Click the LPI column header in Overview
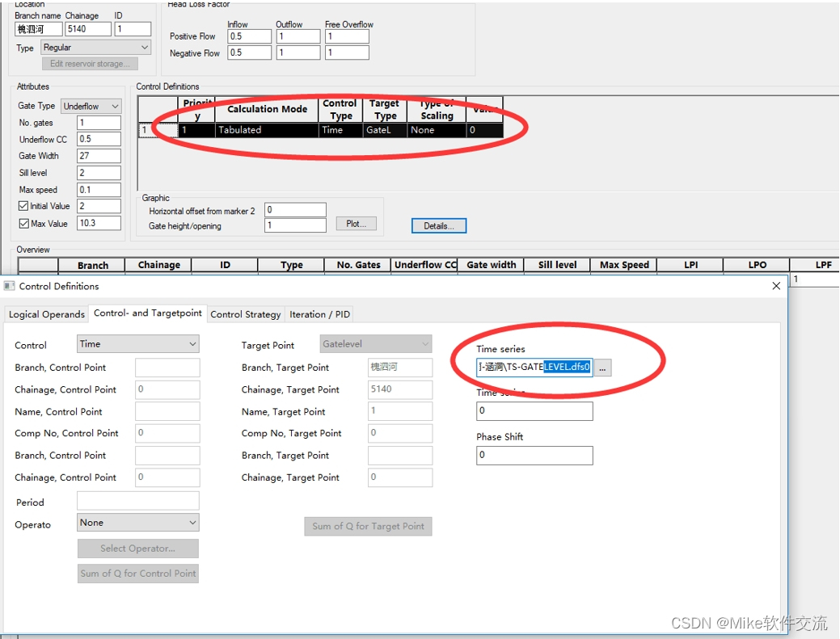This screenshot has height=639, width=840. pos(690,266)
